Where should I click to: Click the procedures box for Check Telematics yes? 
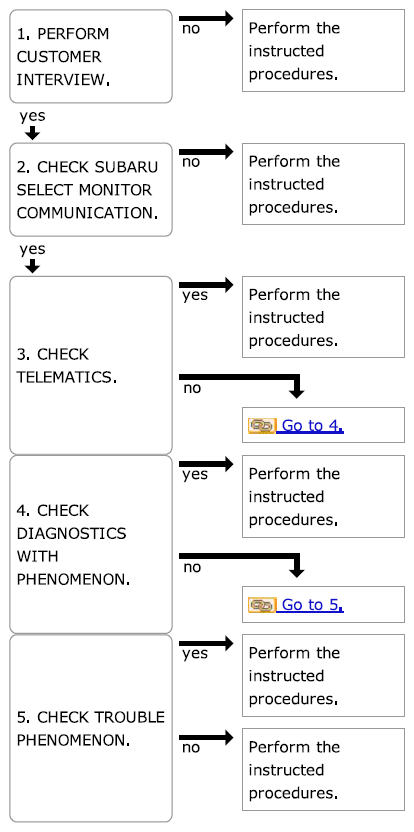pos(323,317)
